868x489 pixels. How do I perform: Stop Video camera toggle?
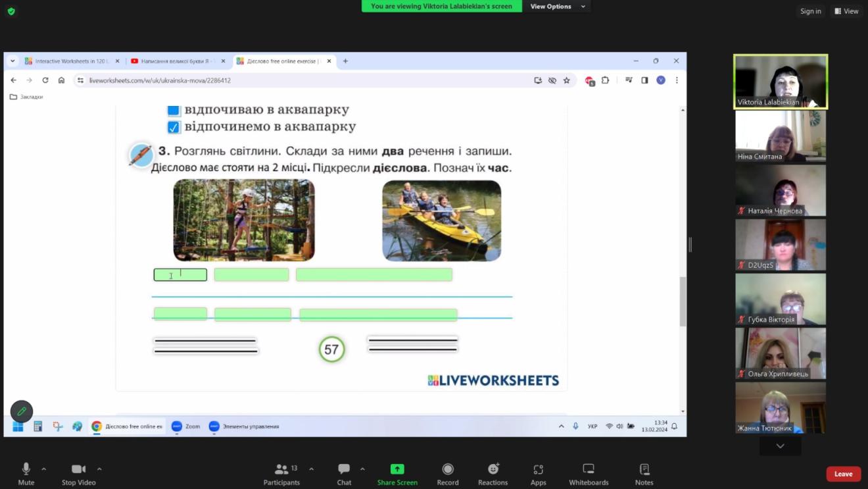coord(78,469)
